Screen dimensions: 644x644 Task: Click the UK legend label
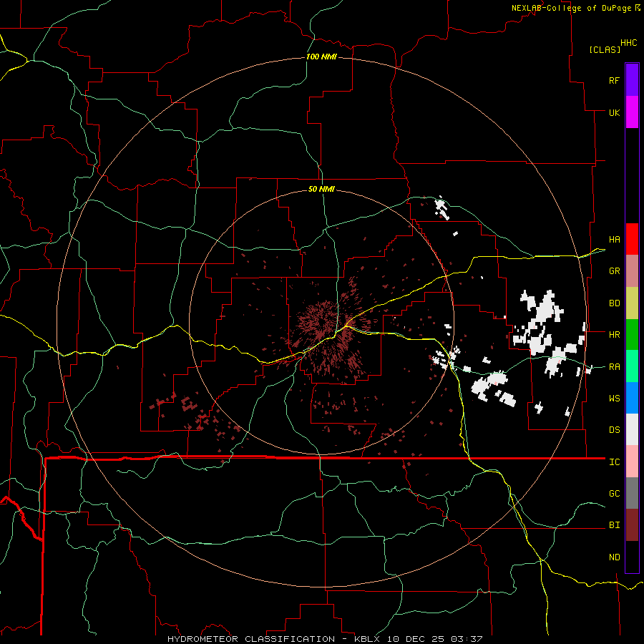click(x=614, y=112)
